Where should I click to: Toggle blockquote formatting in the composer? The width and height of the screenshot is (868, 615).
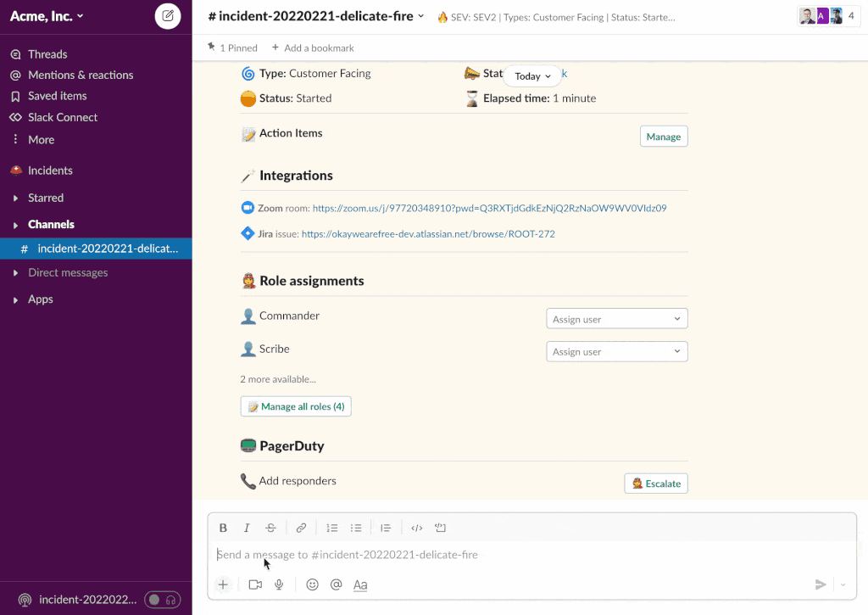[386, 527]
